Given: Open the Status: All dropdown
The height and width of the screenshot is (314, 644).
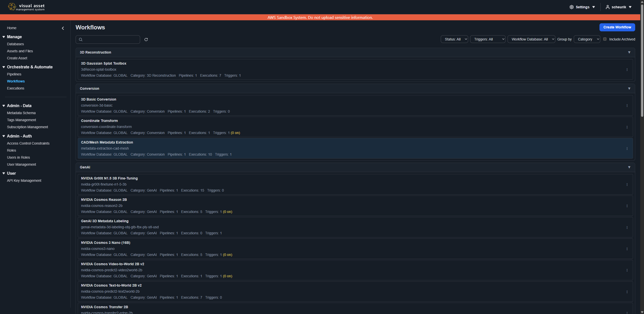Looking at the screenshot, I should tap(454, 39).
